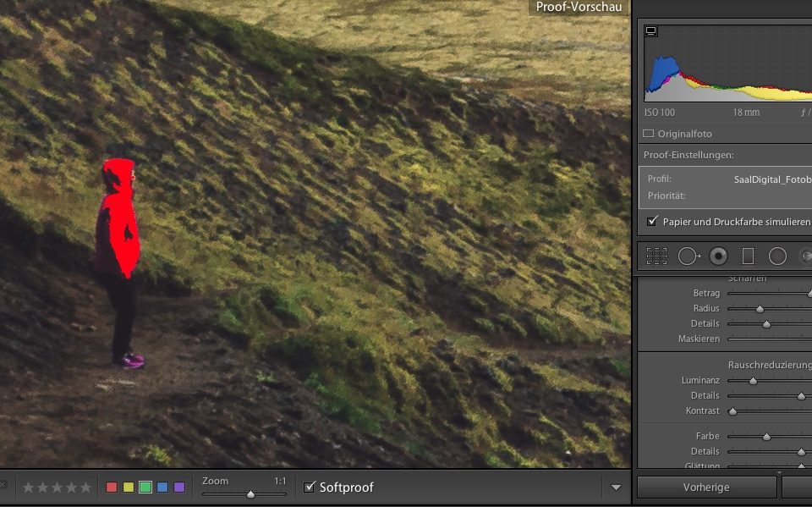Apply the red color label

click(x=112, y=488)
